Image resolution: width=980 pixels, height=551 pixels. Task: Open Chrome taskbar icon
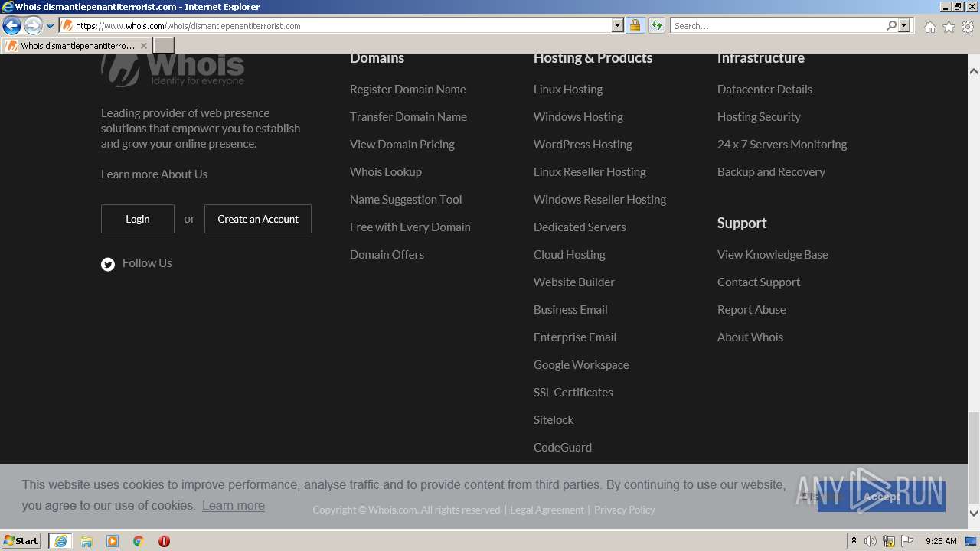pos(139,541)
